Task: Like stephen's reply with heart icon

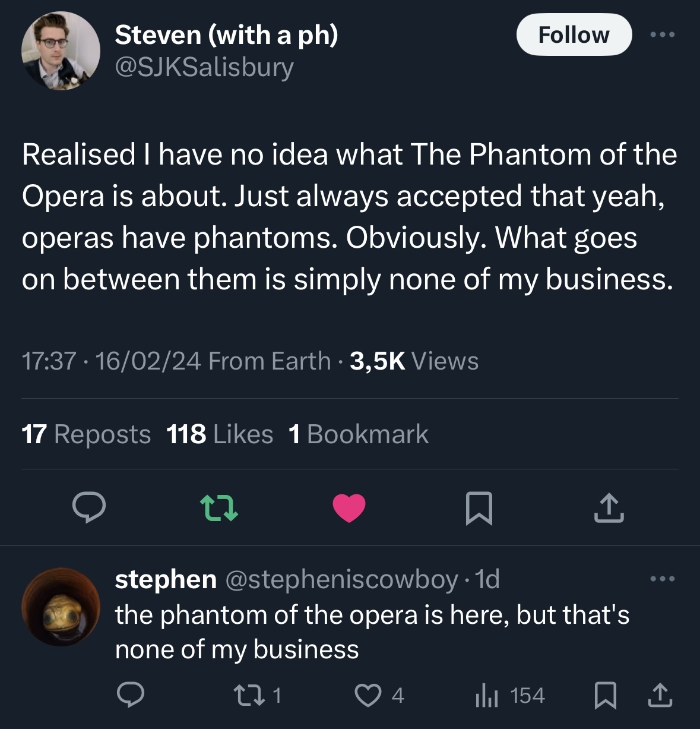Action: click(x=379, y=695)
